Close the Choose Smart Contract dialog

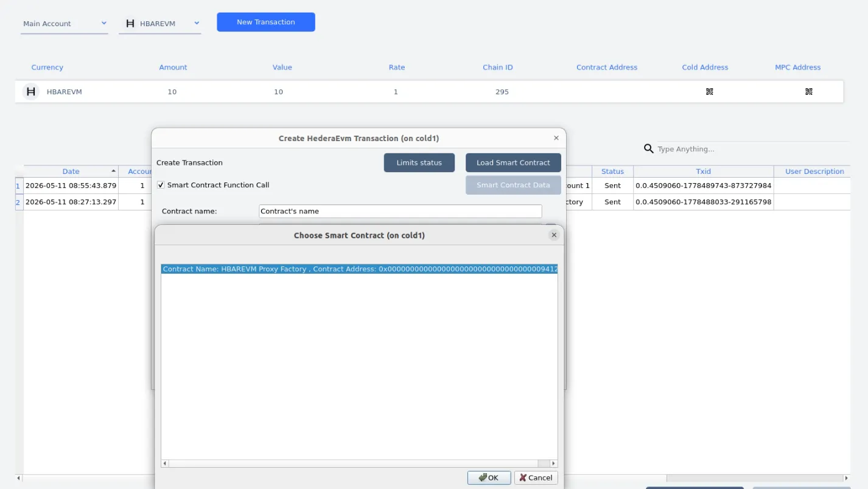tap(554, 235)
